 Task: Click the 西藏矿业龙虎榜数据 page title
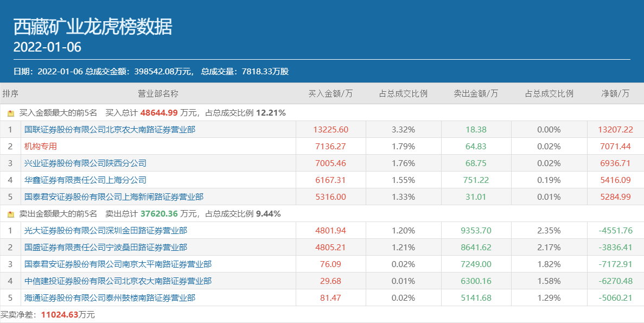pos(93,27)
